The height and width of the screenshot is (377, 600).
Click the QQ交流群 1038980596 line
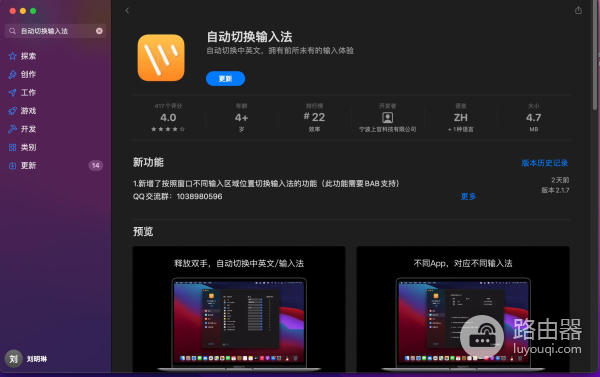(178, 196)
